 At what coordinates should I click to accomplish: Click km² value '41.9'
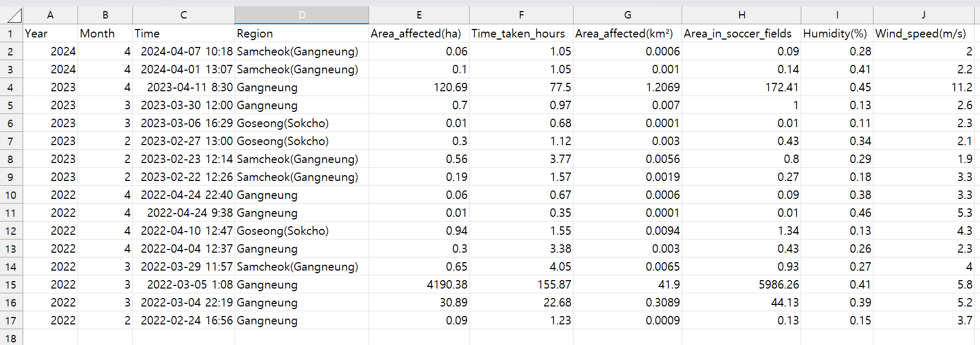pyautogui.click(x=627, y=285)
